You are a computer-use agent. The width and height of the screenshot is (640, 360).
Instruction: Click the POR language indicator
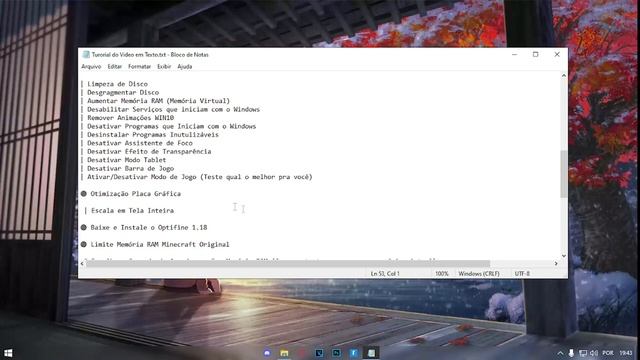coord(608,353)
